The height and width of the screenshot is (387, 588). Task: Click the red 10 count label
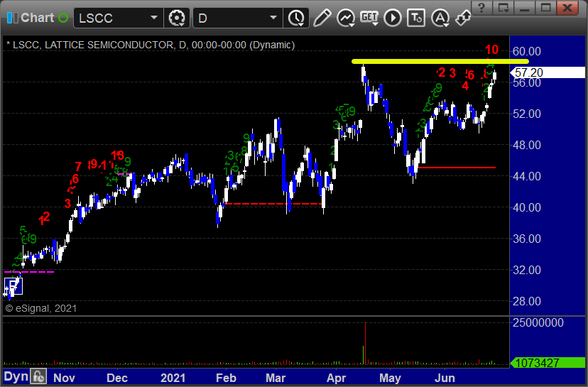(x=491, y=50)
